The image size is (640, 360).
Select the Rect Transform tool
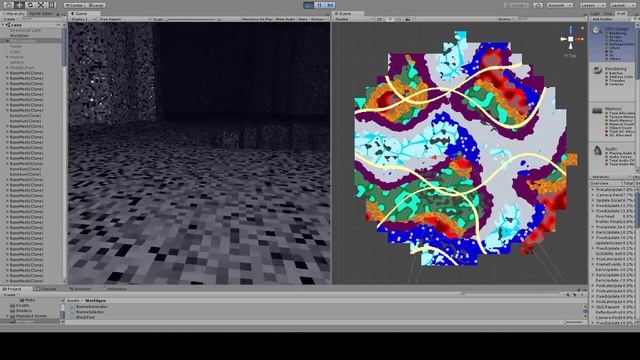pos(52,5)
